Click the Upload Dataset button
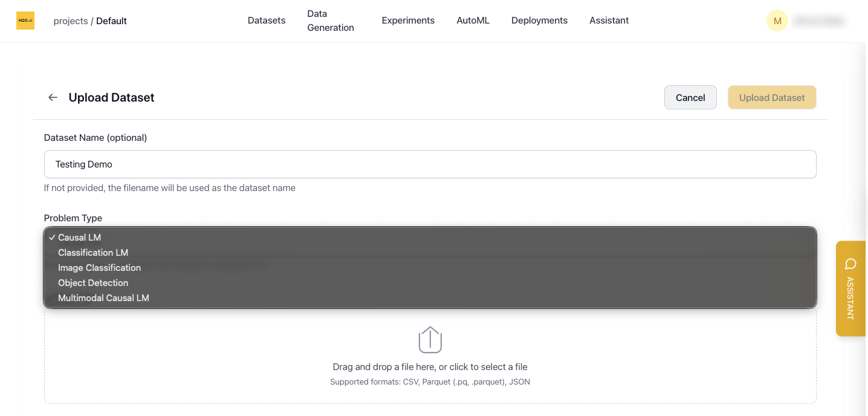 tap(772, 97)
